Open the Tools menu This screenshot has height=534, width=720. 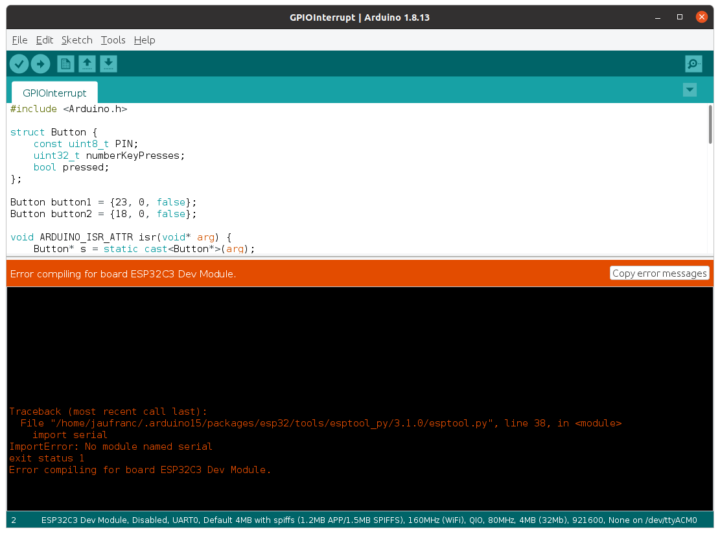coord(113,40)
